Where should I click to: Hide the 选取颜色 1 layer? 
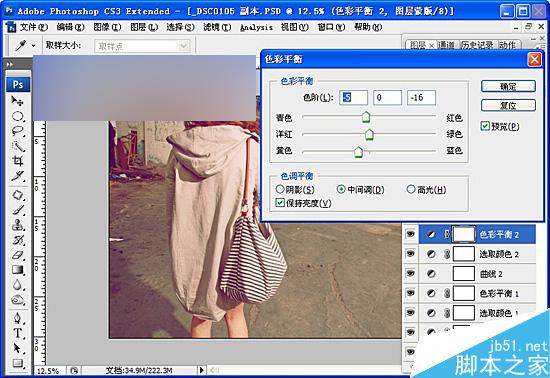point(410,312)
